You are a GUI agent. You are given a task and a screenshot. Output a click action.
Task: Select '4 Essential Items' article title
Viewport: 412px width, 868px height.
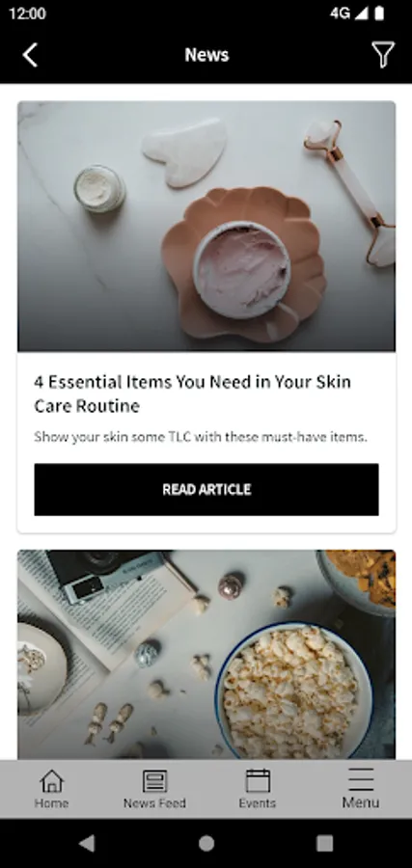click(x=193, y=393)
